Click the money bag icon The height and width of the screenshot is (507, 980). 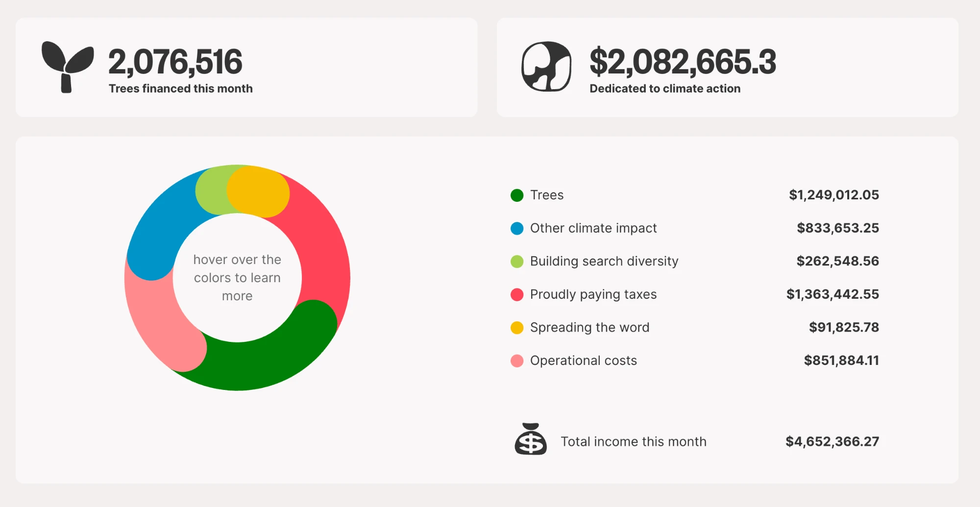pyautogui.click(x=531, y=439)
